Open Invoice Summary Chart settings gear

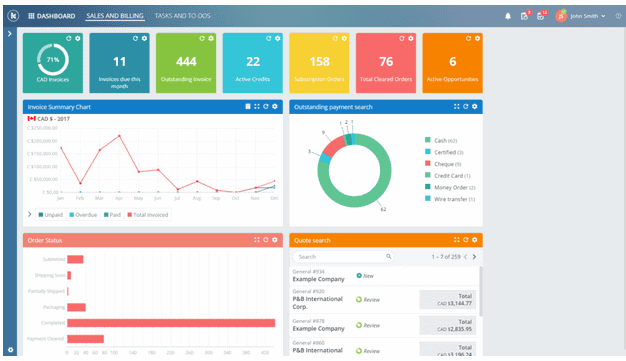(275, 107)
